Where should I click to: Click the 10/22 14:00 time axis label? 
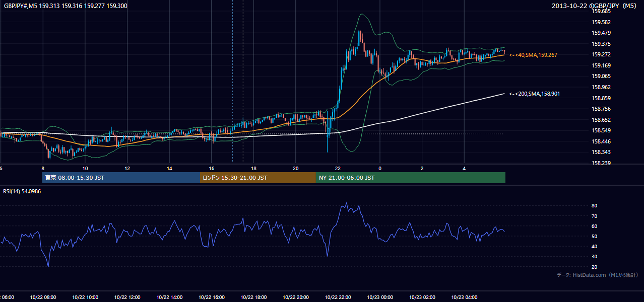pyautogui.click(x=169, y=297)
